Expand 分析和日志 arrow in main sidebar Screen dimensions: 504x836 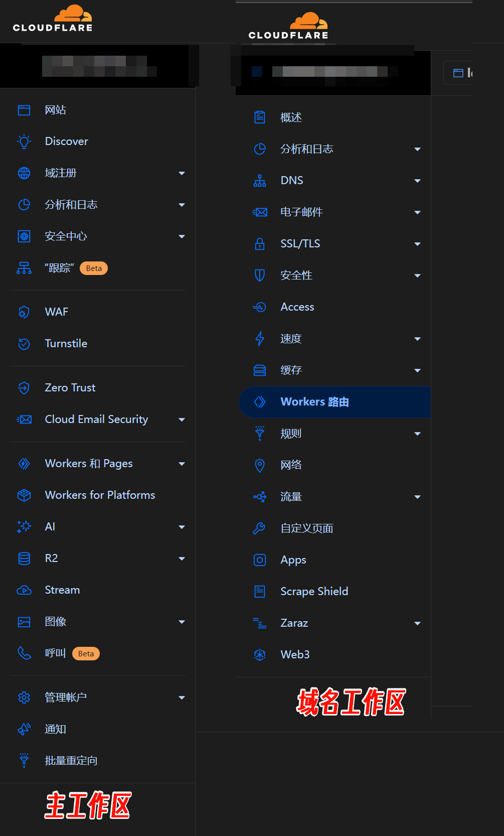[x=182, y=205]
